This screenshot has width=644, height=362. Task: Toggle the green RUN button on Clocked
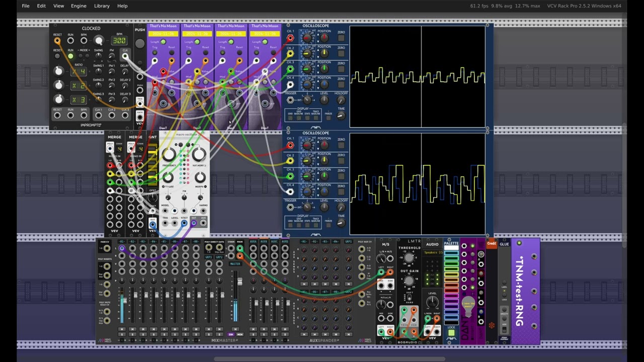[70, 56]
